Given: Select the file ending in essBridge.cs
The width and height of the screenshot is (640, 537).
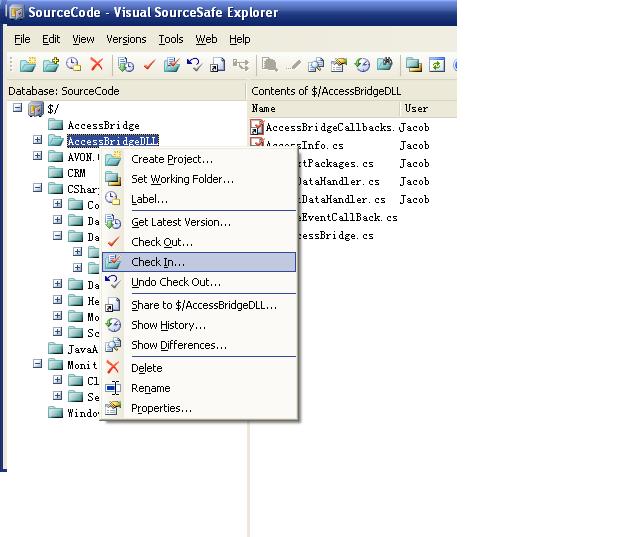Looking at the screenshot, I should click(336, 235).
